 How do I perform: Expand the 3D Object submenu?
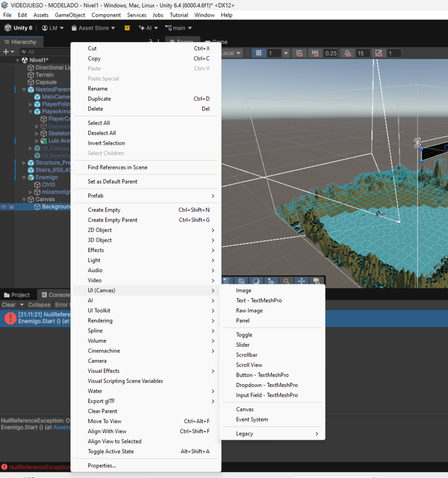click(x=146, y=240)
